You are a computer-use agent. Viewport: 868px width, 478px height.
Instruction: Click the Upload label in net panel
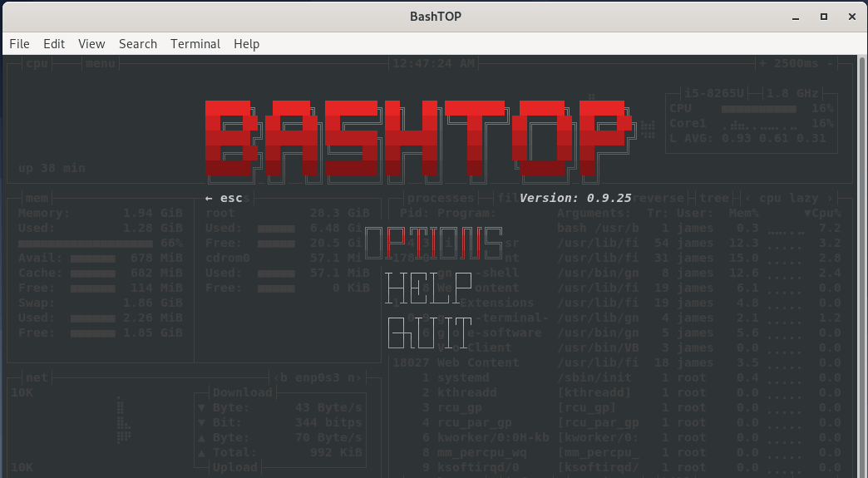(x=234, y=467)
